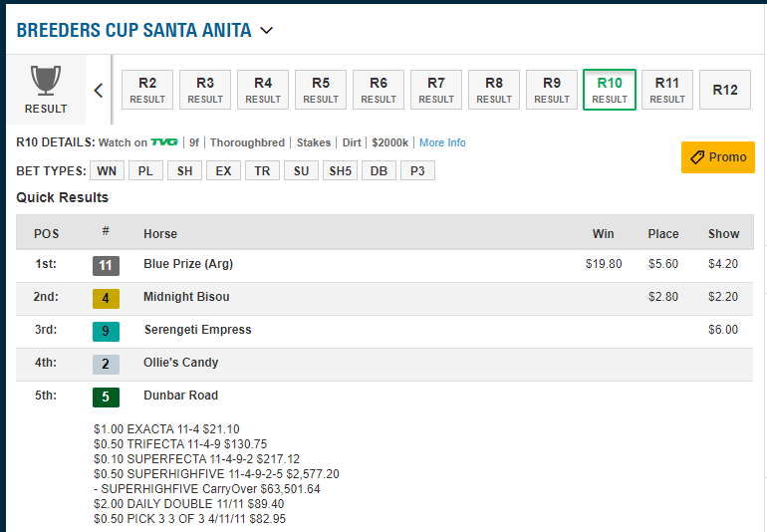Open R5 result tab

[x=321, y=90]
